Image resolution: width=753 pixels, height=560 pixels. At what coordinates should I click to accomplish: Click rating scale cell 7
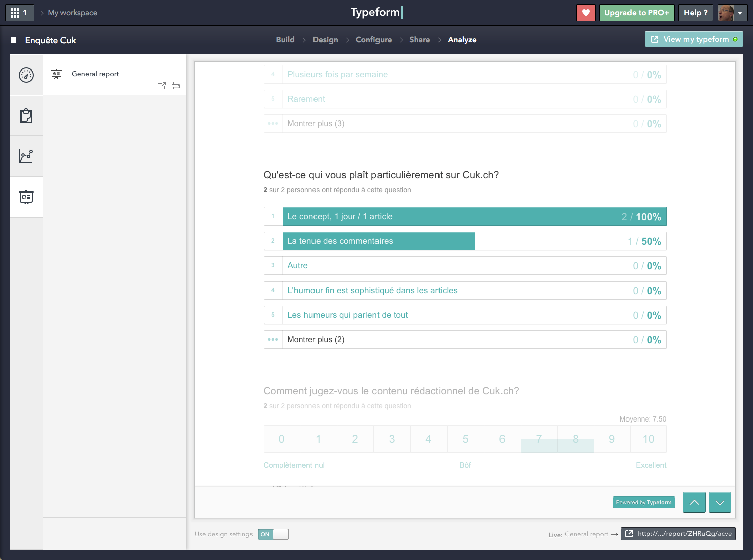click(539, 439)
